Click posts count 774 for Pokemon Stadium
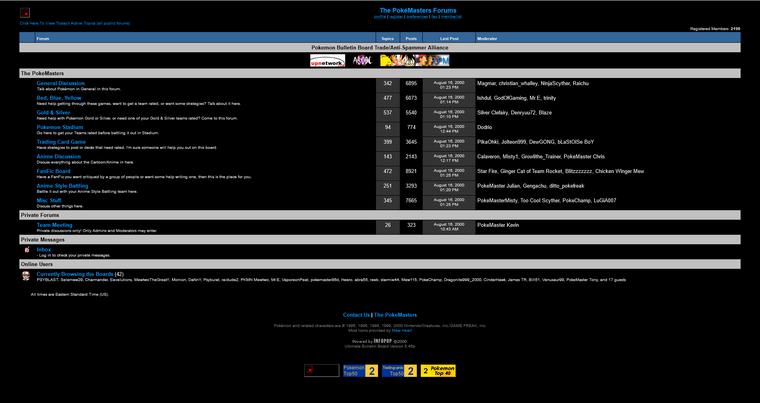 pyautogui.click(x=411, y=127)
